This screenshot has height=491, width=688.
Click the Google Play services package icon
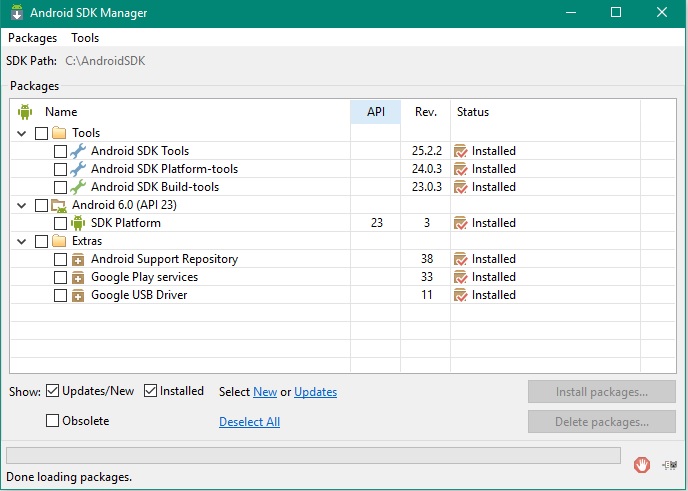point(78,277)
